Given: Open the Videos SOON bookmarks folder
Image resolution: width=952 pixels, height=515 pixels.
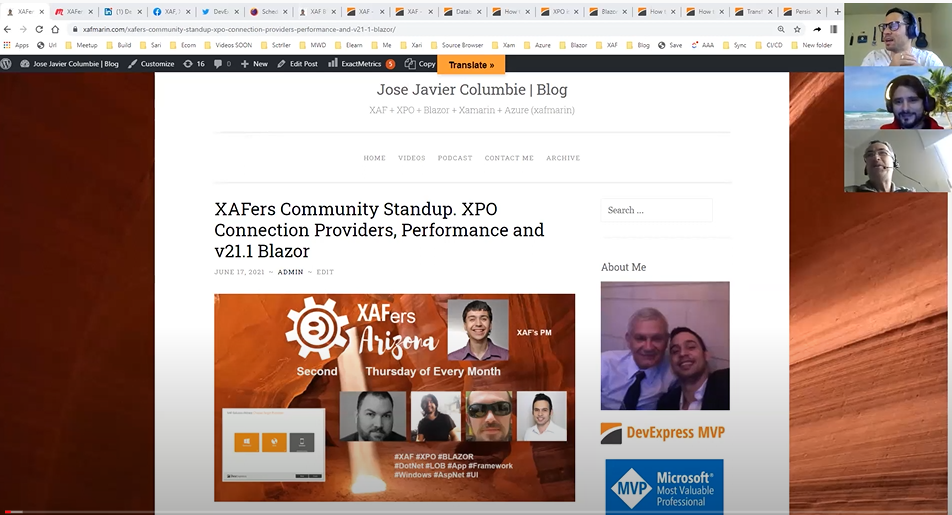Looking at the screenshot, I should [228, 45].
